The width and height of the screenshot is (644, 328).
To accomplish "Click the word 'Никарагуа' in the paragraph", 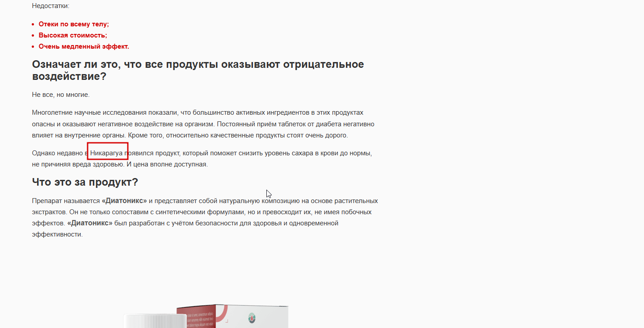I will [x=106, y=153].
